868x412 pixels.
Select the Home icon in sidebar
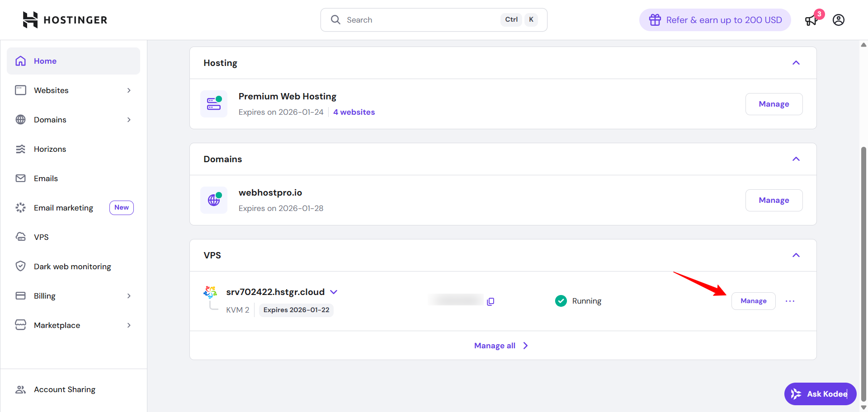coord(20,61)
